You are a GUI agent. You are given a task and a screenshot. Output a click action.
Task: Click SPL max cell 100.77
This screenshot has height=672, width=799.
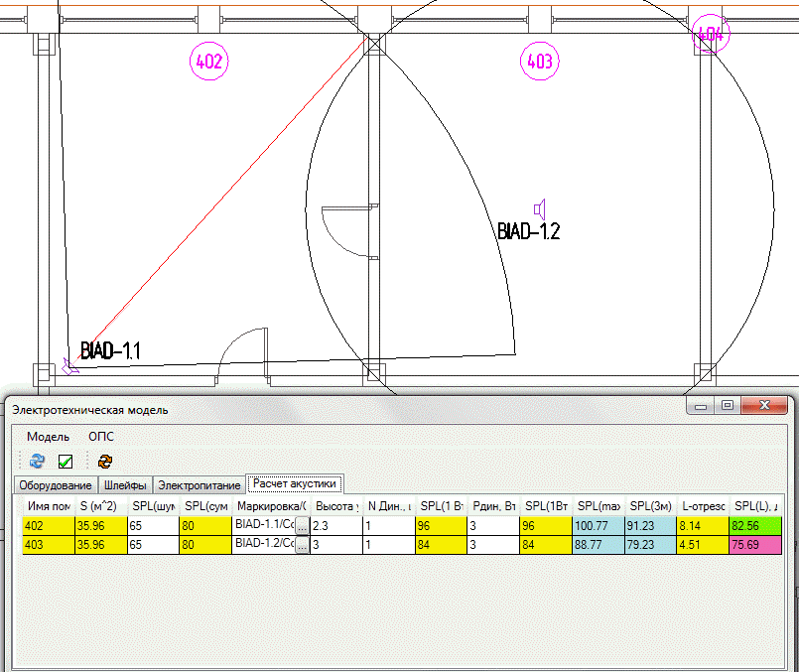click(599, 526)
